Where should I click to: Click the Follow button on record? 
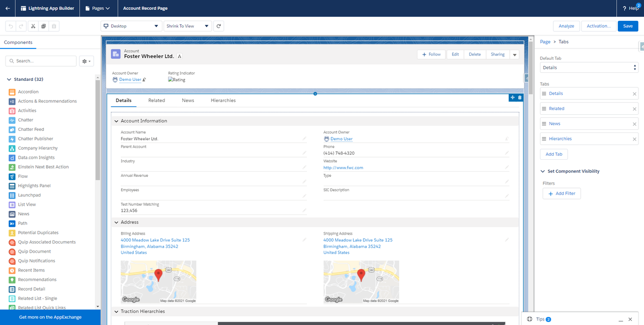click(x=432, y=55)
